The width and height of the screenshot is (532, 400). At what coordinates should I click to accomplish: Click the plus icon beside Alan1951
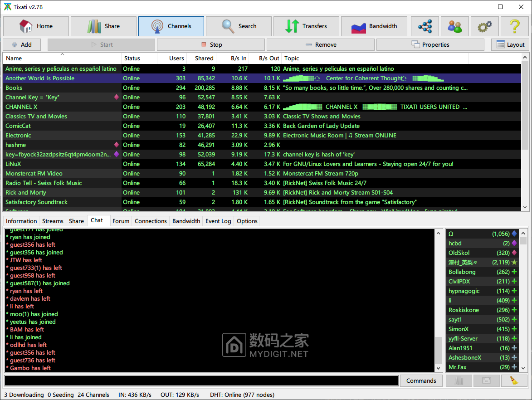coord(514,348)
